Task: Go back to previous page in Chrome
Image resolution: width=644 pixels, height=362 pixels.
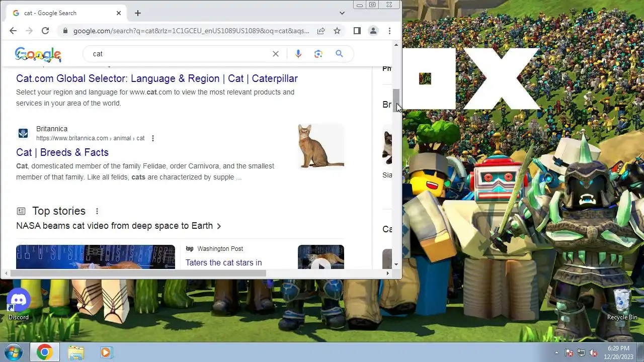Action: pyautogui.click(x=13, y=31)
